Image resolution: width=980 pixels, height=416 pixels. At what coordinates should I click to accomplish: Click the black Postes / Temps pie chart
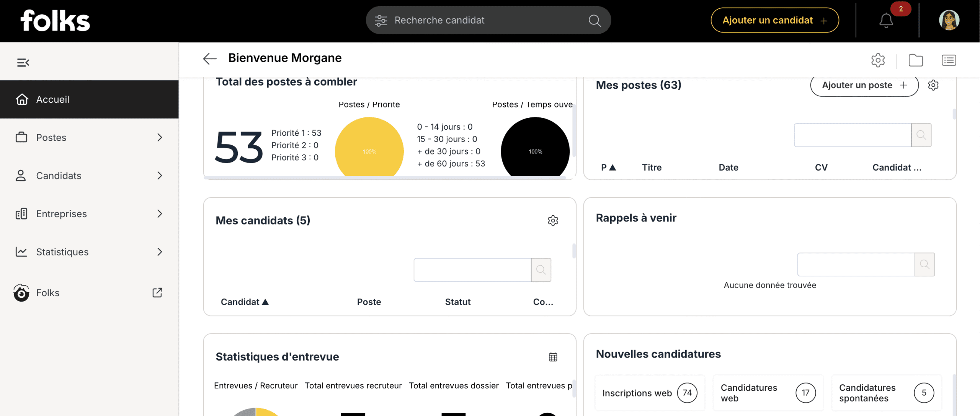click(535, 147)
